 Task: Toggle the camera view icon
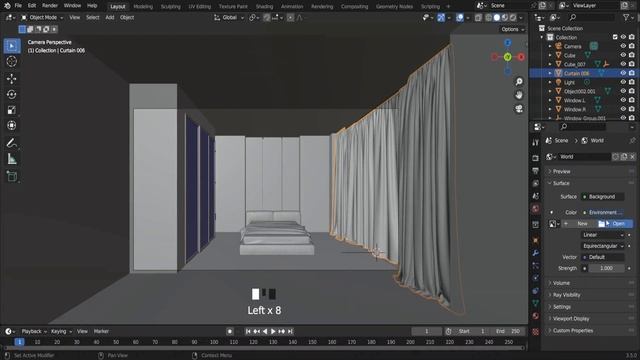point(519,109)
